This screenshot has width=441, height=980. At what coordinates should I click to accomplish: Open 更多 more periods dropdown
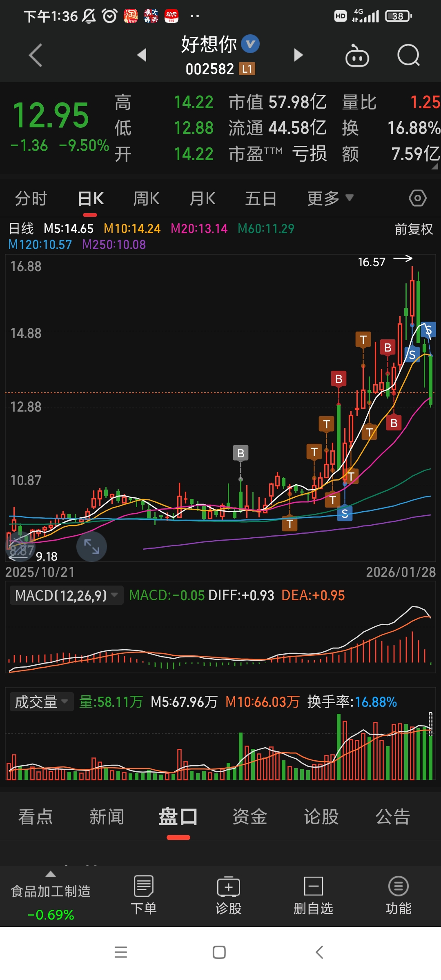coord(330,199)
